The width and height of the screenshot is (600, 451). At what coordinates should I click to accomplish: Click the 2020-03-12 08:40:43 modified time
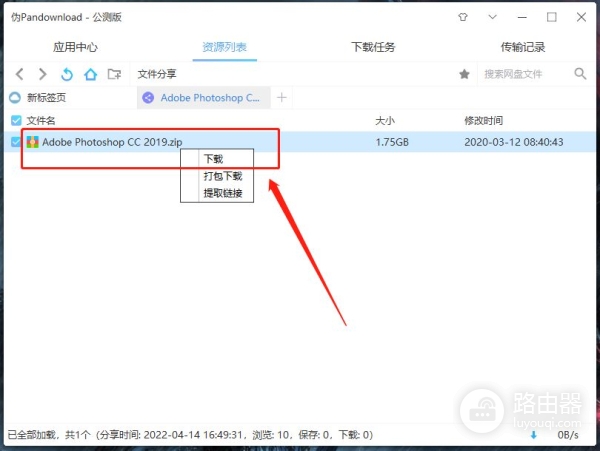514,142
